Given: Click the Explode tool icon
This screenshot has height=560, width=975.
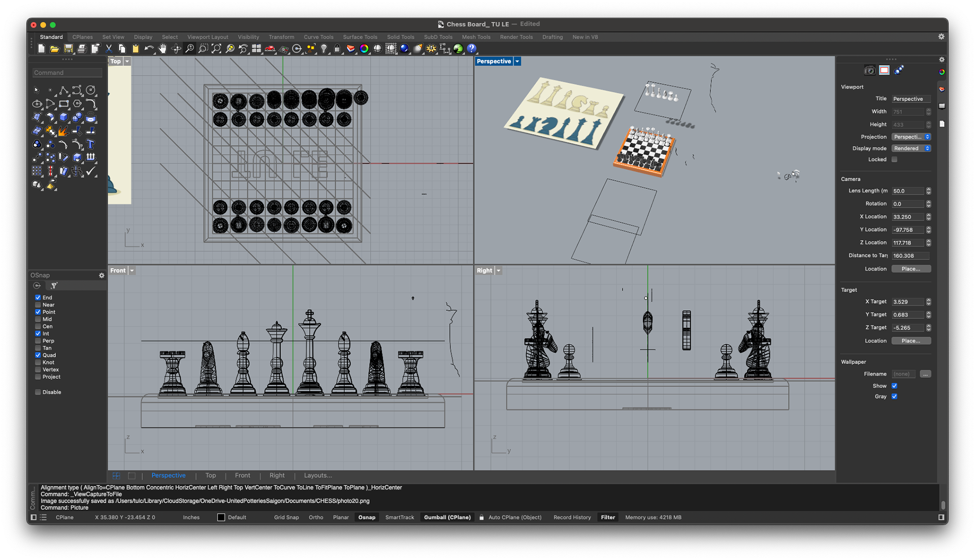Looking at the screenshot, I should (x=63, y=131).
